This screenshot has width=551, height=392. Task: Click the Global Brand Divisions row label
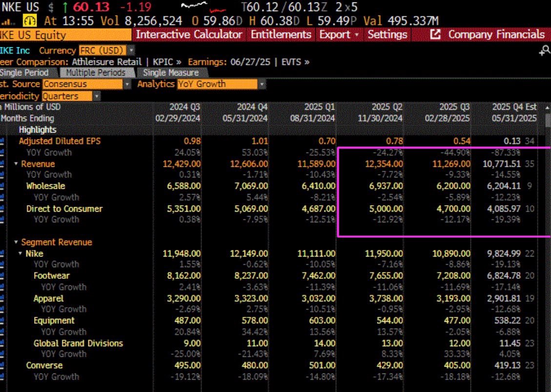tap(79, 343)
